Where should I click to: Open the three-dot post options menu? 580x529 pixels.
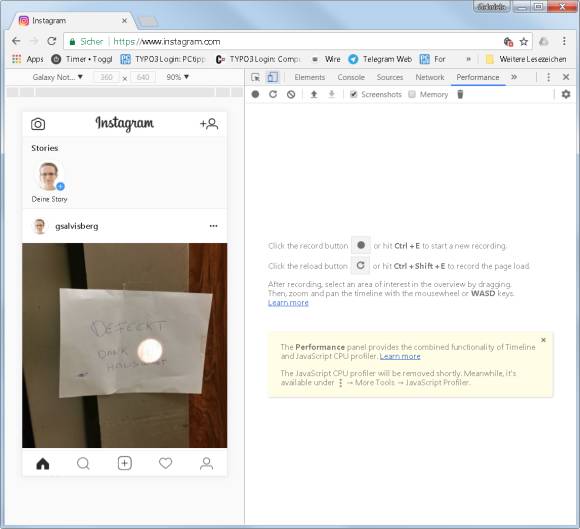click(213, 226)
